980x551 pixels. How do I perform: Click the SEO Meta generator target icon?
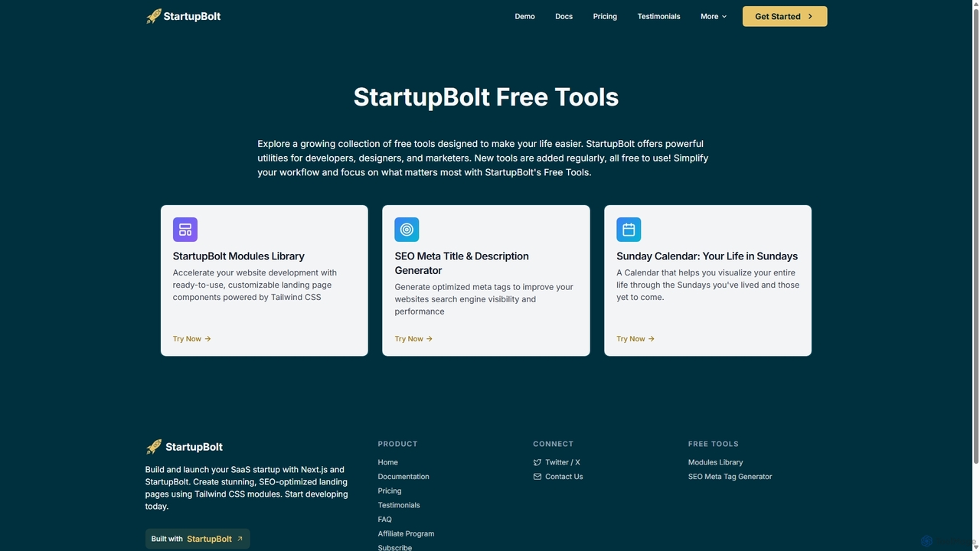point(407,230)
